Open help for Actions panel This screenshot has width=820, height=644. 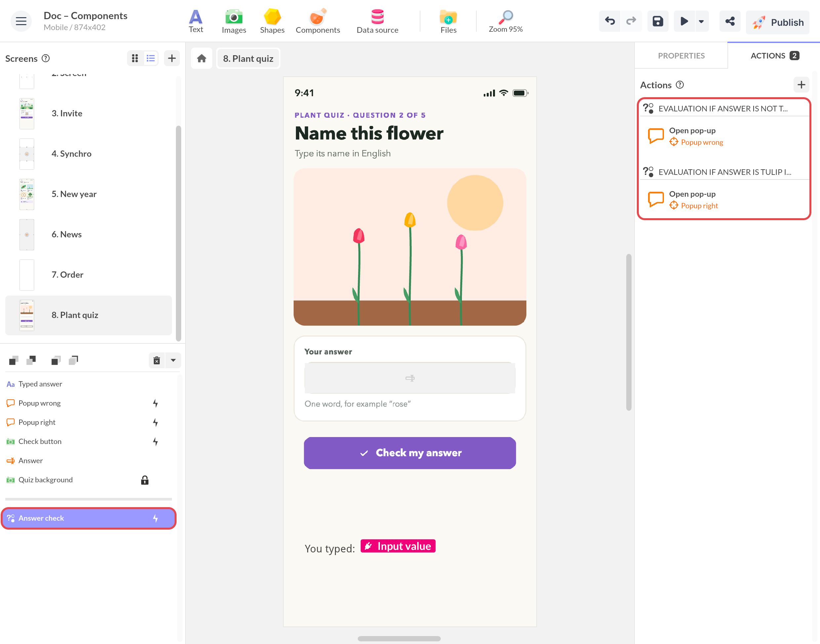(x=680, y=84)
